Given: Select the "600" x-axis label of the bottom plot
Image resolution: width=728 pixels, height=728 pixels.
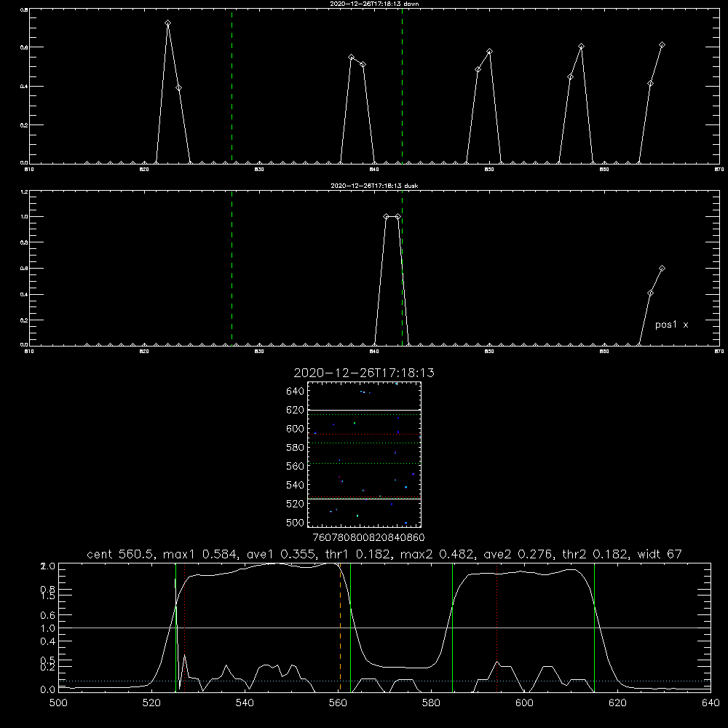Looking at the screenshot, I should (x=524, y=703).
